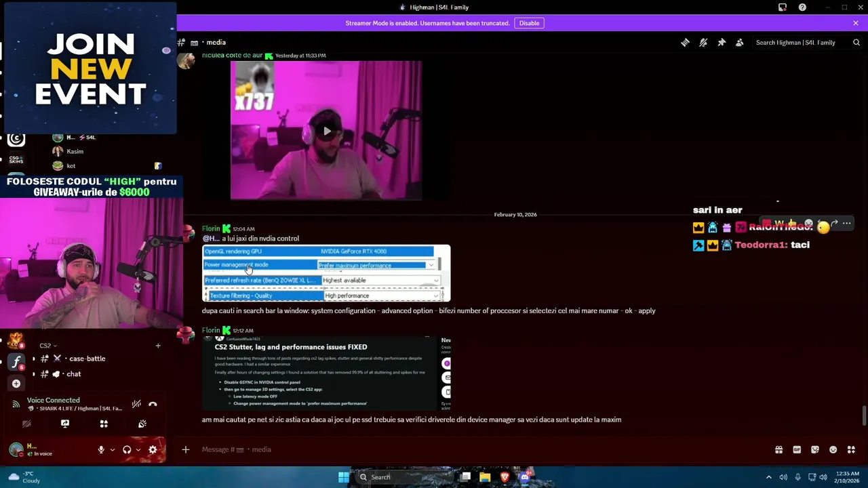The width and height of the screenshot is (868, 488).
Task: Show hidden system tray icons
Action: pyautogui.click(x=768, y=477)
